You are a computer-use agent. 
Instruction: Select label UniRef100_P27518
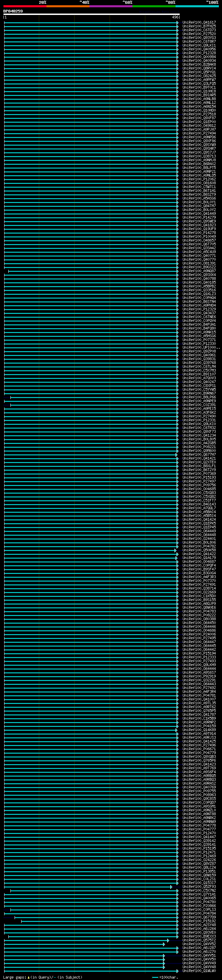199,114
